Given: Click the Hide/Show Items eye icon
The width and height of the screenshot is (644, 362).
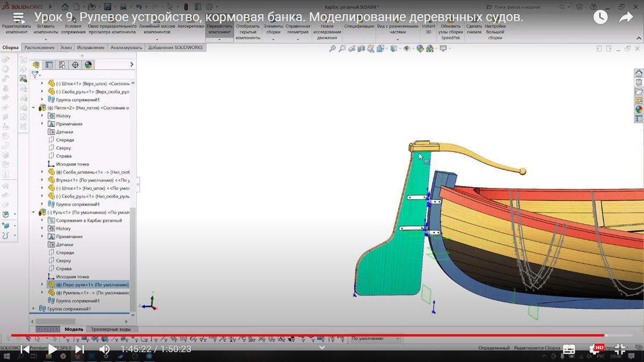Looking at the screenshot, I should click(x=407, y=49).
